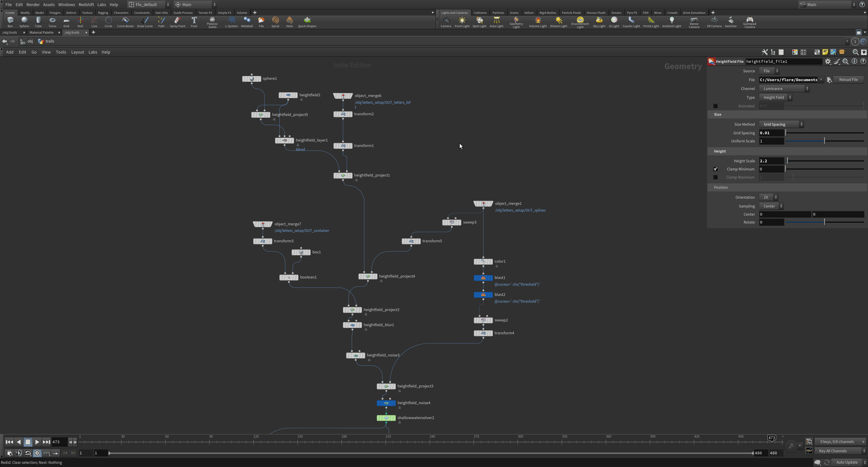This screenshot has height=467, width=868.
Task: Click the Play forward button
Action: point(37,442)
